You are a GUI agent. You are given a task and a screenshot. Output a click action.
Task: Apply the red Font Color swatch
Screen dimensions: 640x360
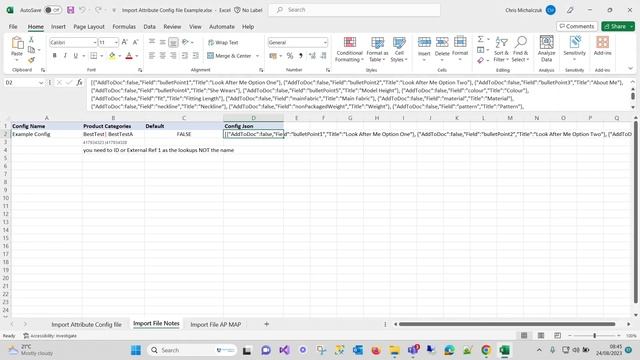pos(129,56)
